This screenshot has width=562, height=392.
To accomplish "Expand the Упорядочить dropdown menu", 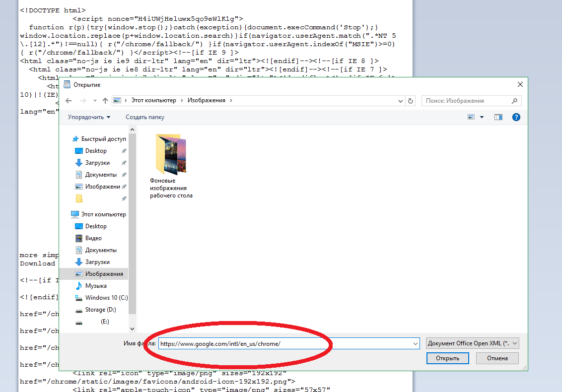I will [89, 117].
